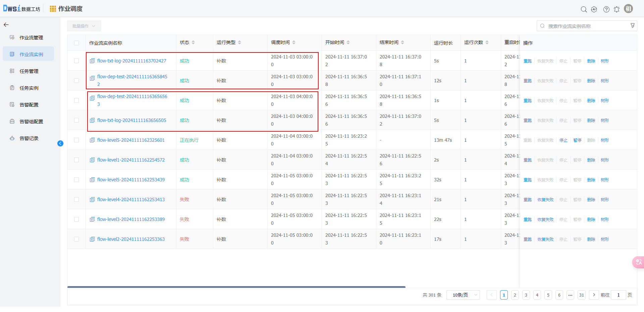Open the flow-level5-2024111162325601 instance link

point(131,140)
